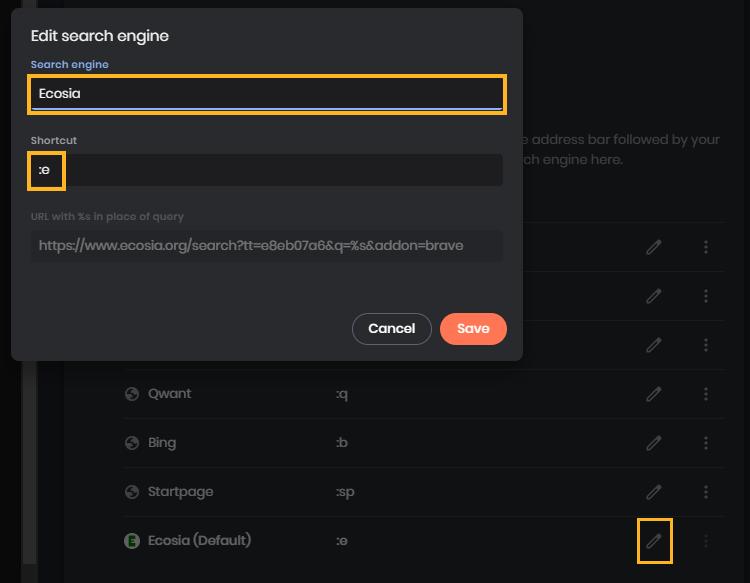The height and width of the screenshot is (583, 750).
Task: Open the pencil edit icon for Startpage
Action: pyautogui.click(x=654, y=492)
